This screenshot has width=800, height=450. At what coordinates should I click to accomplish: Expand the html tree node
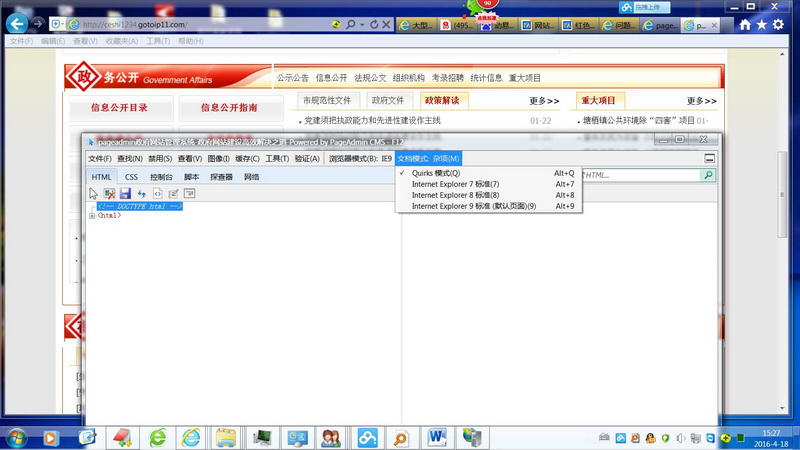92,216
